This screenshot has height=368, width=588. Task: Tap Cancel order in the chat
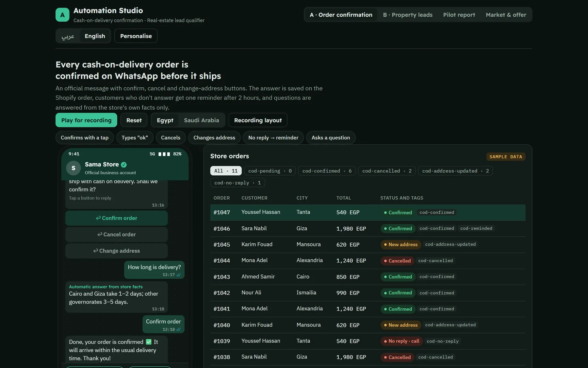point(117,235)
